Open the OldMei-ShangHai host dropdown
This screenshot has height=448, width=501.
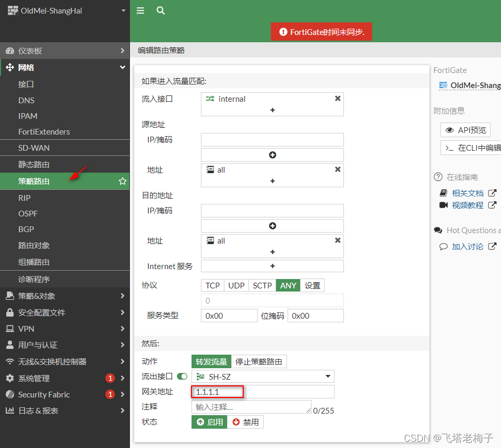(x=123, y=10)
